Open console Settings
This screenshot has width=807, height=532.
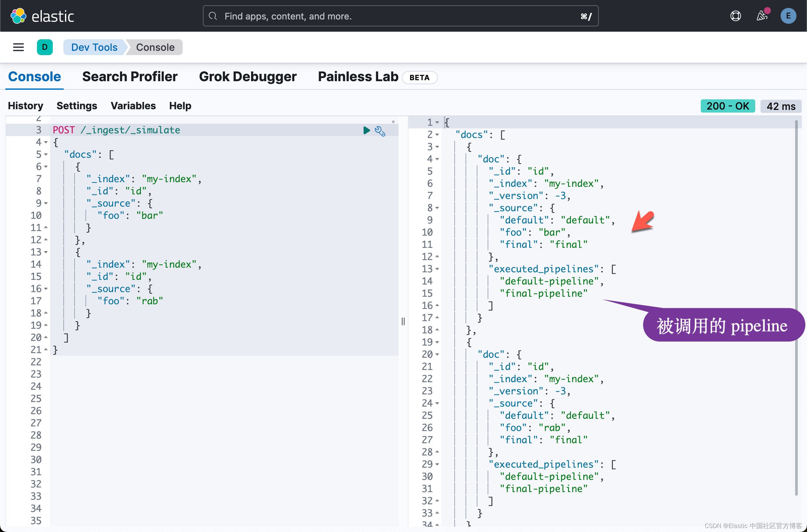[x=77, y=106]
